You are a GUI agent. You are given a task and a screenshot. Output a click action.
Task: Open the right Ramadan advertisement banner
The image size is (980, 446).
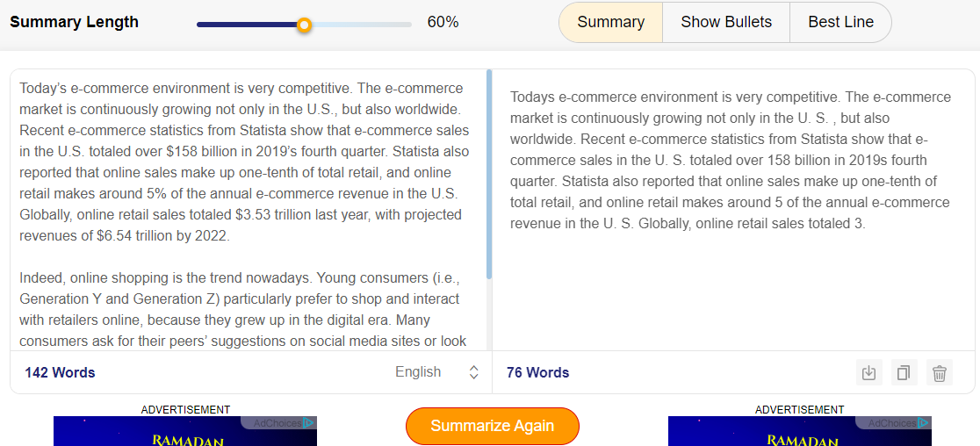tap(799, 432)
